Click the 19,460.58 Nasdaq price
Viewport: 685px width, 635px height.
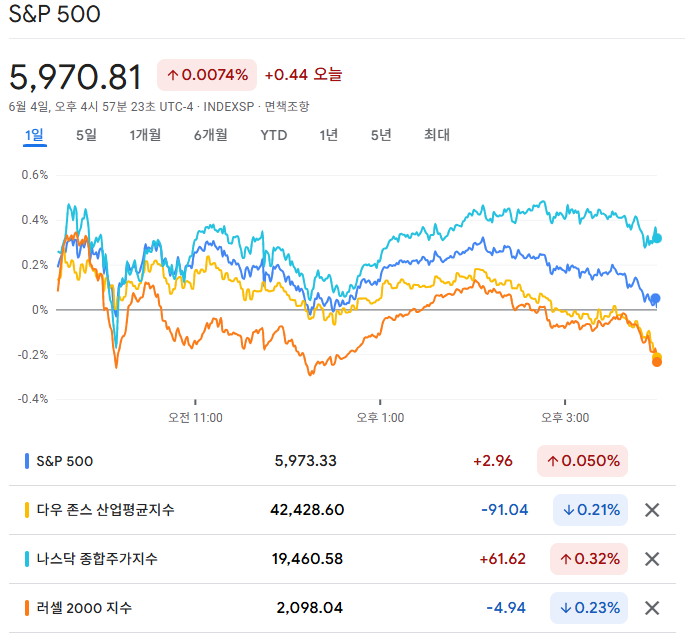coord(308,559)
